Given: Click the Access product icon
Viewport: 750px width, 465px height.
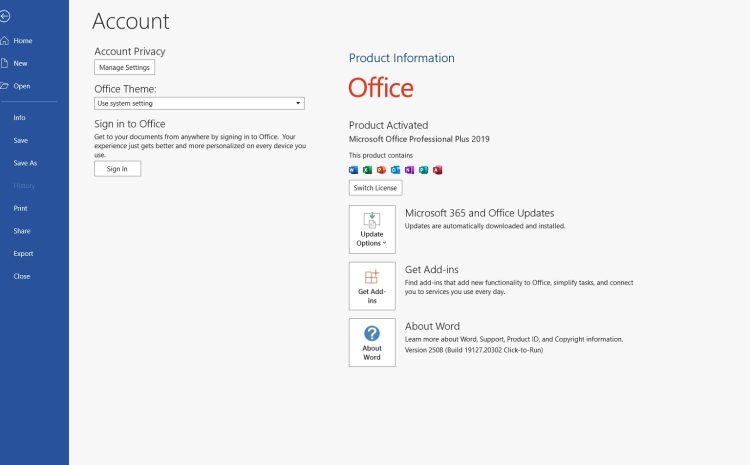Looking at the screenshot, I should pyautogui.click(x=438, y=170).
